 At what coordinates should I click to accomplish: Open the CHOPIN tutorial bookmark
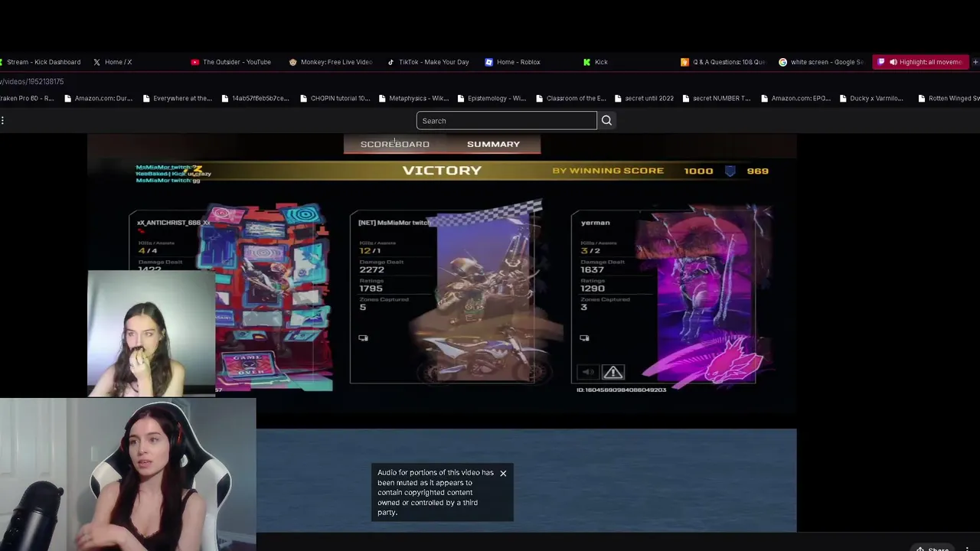pos(335,98)
